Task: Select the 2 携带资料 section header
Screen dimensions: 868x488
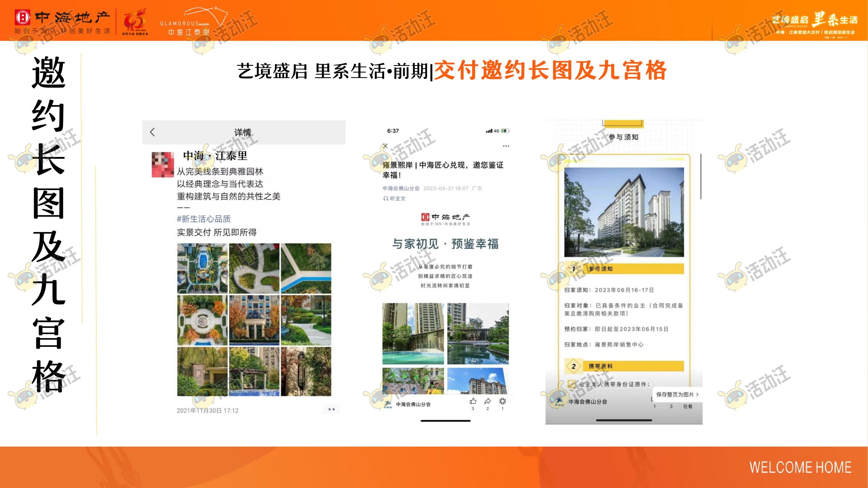Action: (624, 366)
